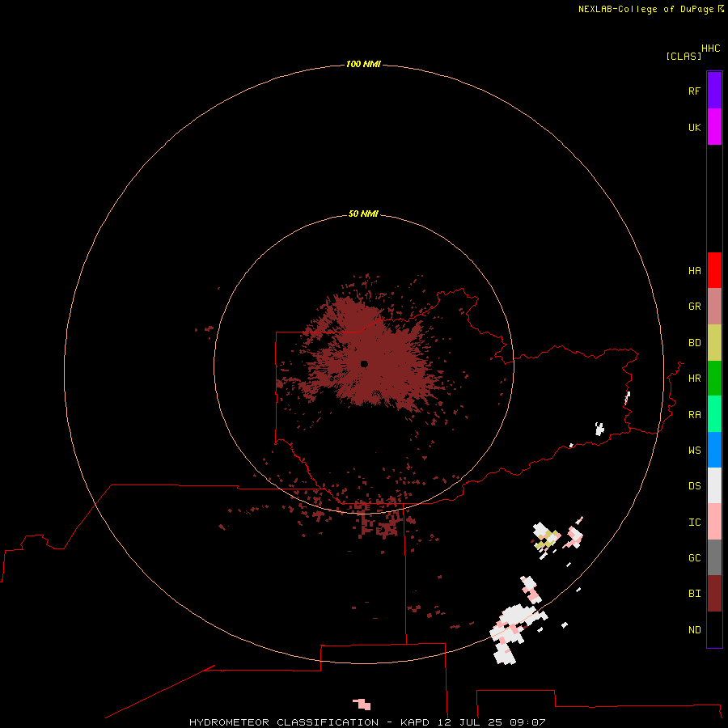Pick the RA light green swatch
This screenshot has height=728, width=728.
click(714, 414)
